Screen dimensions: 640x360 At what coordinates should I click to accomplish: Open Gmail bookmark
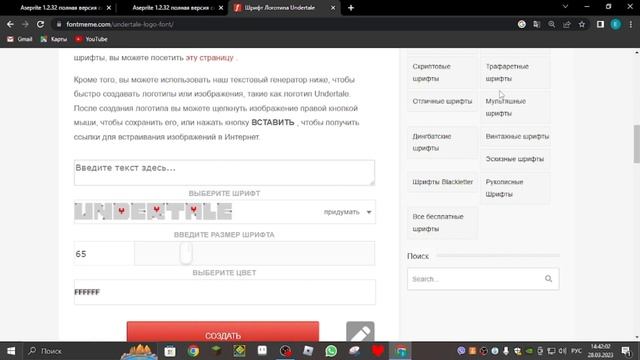20,39
